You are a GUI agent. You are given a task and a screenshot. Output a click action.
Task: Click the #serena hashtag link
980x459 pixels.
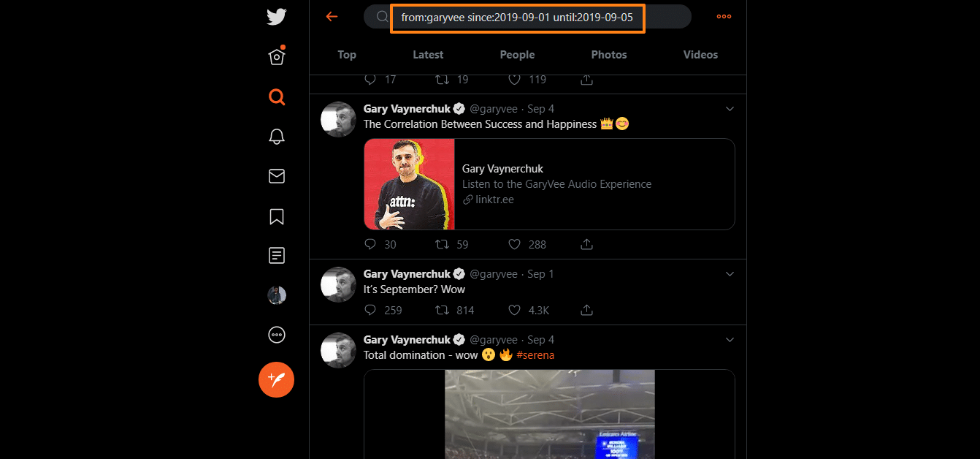tap(535, 355)
